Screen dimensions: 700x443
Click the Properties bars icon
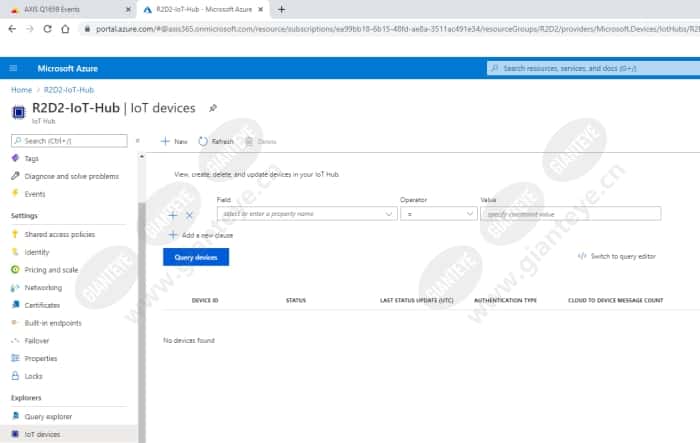[x=15, y=358]
